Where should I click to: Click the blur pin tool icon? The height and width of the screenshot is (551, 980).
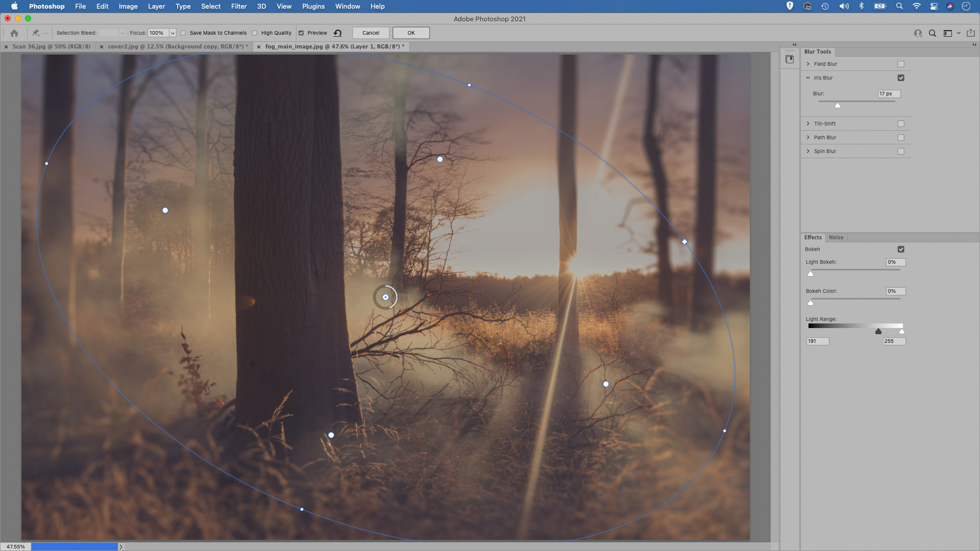36,33
